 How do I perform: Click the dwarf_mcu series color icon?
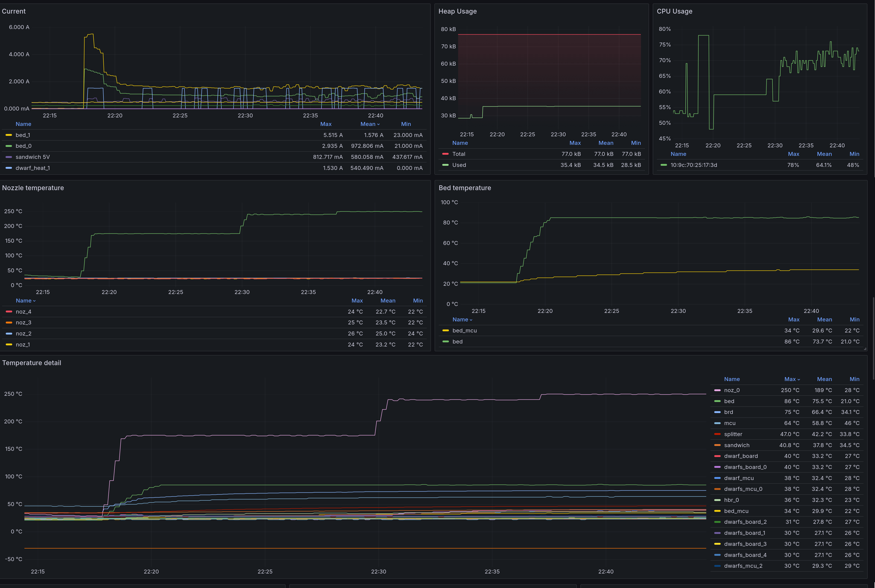point(717,478)
